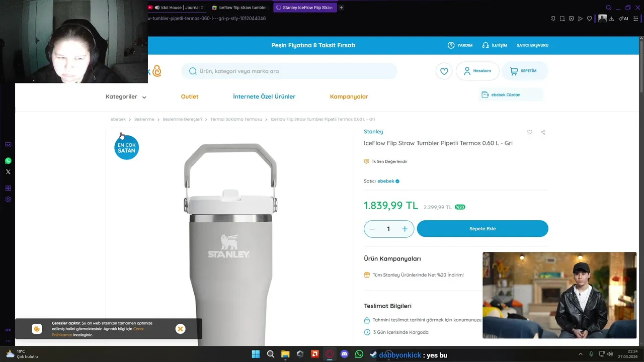Click the ebebek logo

pyautogui.click(x=155, y=71)
